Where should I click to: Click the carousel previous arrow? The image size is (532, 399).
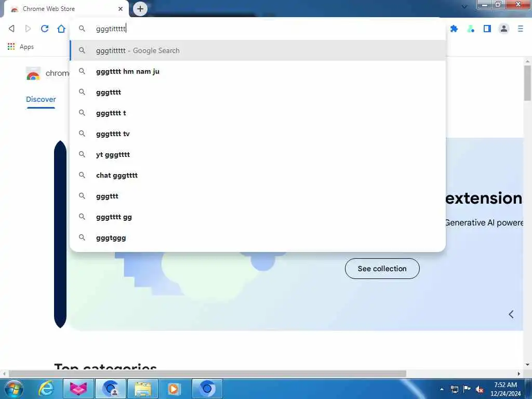pos(511,314)
